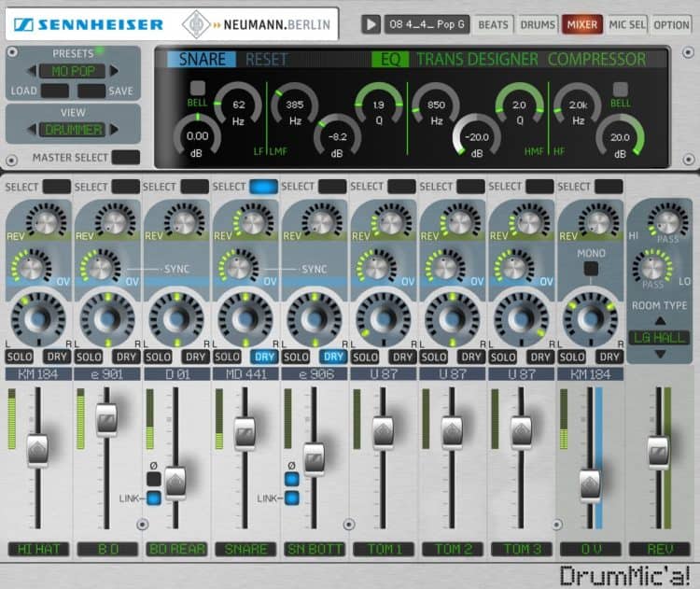This screenshot has width=700, height=589.
Task: Toggle the LF BELL switch
Action: (197, 88)
